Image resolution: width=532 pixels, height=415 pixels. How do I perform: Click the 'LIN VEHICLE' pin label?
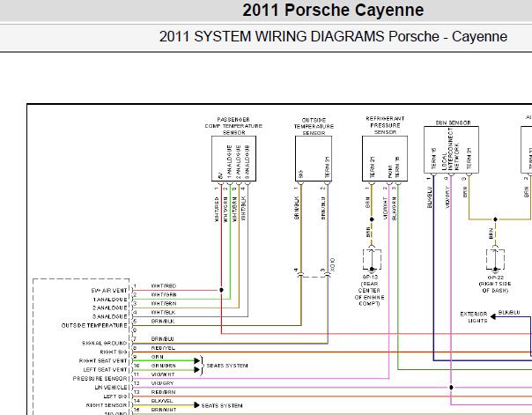[111, 388]
